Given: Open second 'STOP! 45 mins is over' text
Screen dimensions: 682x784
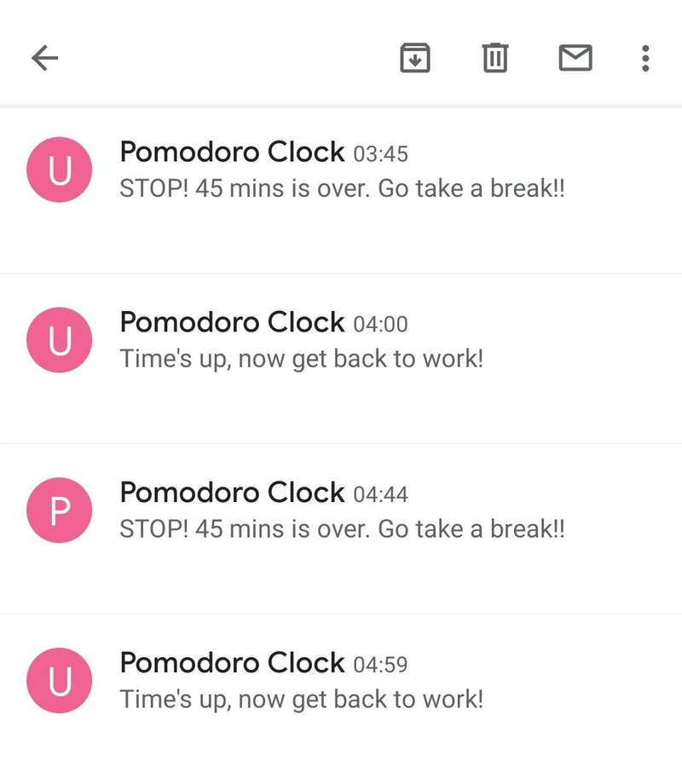Looking at the screenshot, I should pyautogui.click(x=342, y=529).
